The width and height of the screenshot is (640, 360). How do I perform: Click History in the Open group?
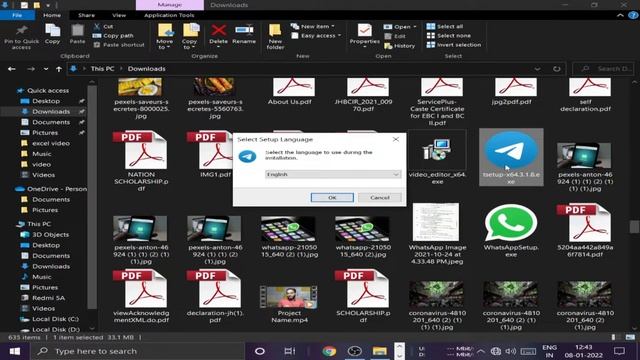(x=400, y=46)
